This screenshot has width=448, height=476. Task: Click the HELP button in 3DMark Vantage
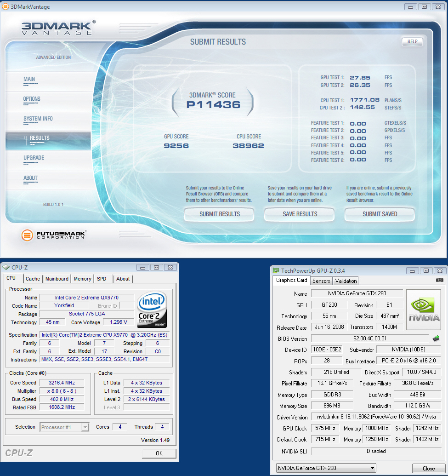click(x=412, y=41)
